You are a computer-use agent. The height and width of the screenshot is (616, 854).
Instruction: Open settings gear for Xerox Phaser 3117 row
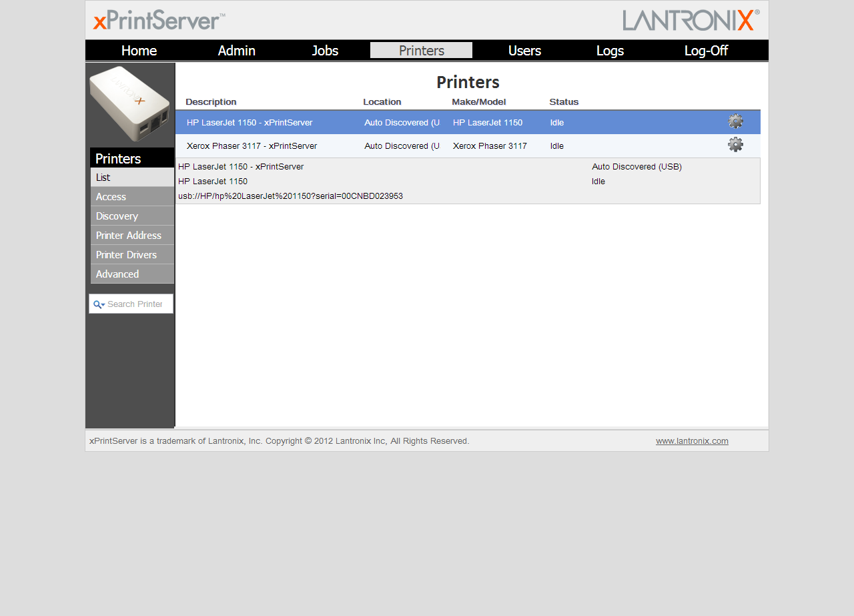(735, 145)
